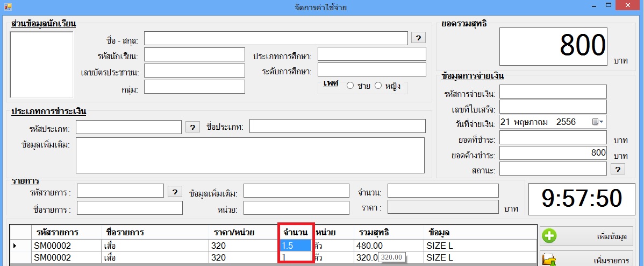
Task: Select the quantity cell showing 1
Action: pos(295,257)
